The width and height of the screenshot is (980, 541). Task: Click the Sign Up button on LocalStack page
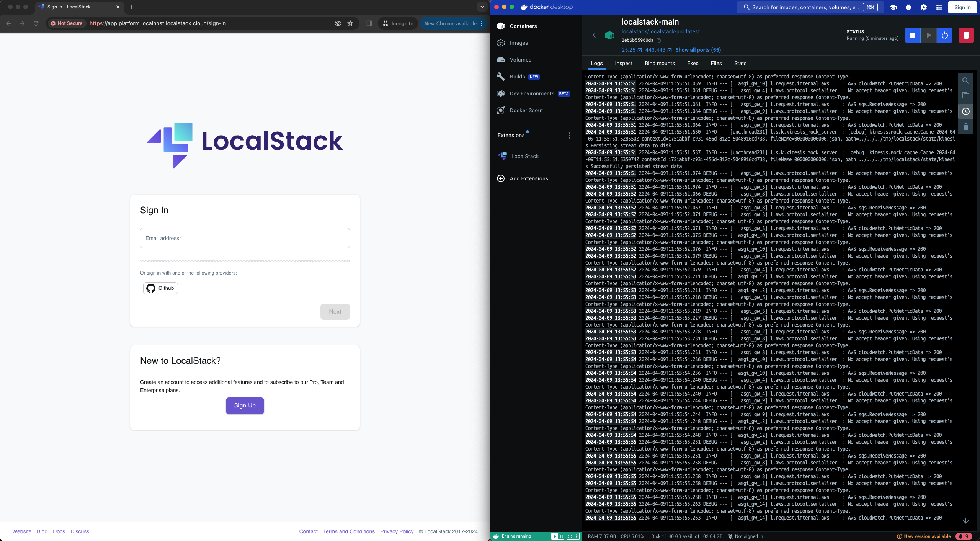245,405
